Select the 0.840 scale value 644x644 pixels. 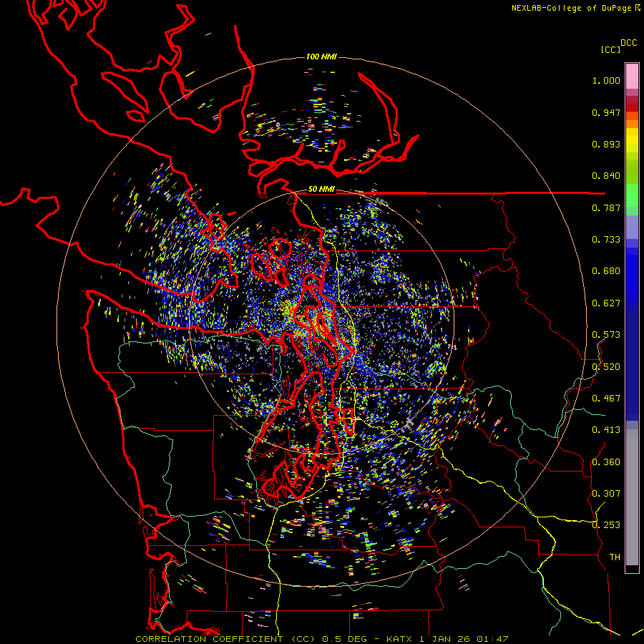point(606,176)
